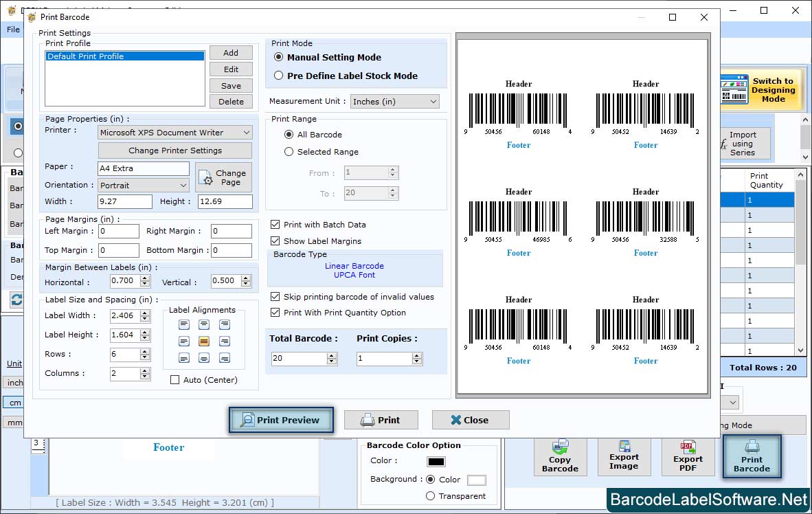Open the Printer dropdown list
812x514 pixels.
pyautogui.click(x=175, y=132)
